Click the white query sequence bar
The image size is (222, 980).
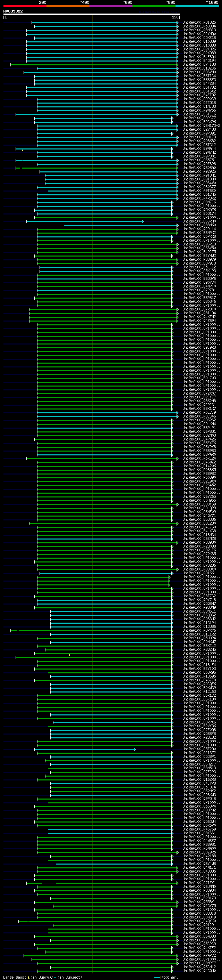pos(92,14)
